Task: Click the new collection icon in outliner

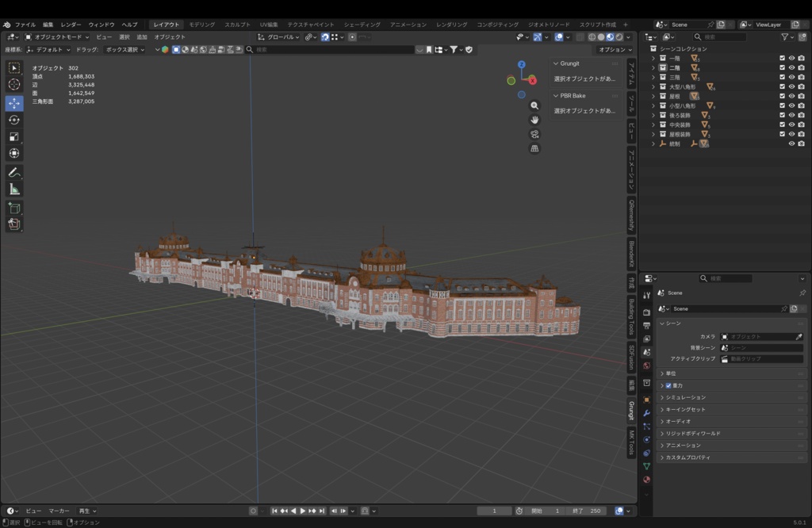Action: pyautogui.click(x=802, y=36)
